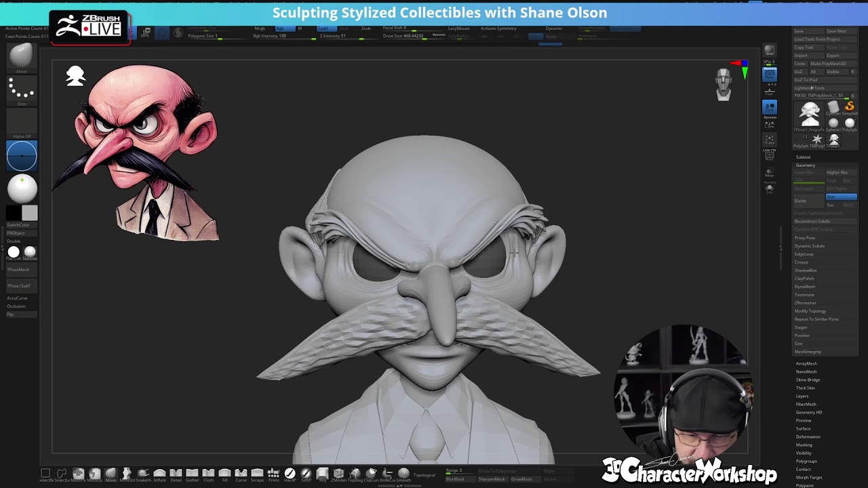Click the Divide button
Image resolution: width=868 pixels, height=488 pixels.
coord(808,201)
